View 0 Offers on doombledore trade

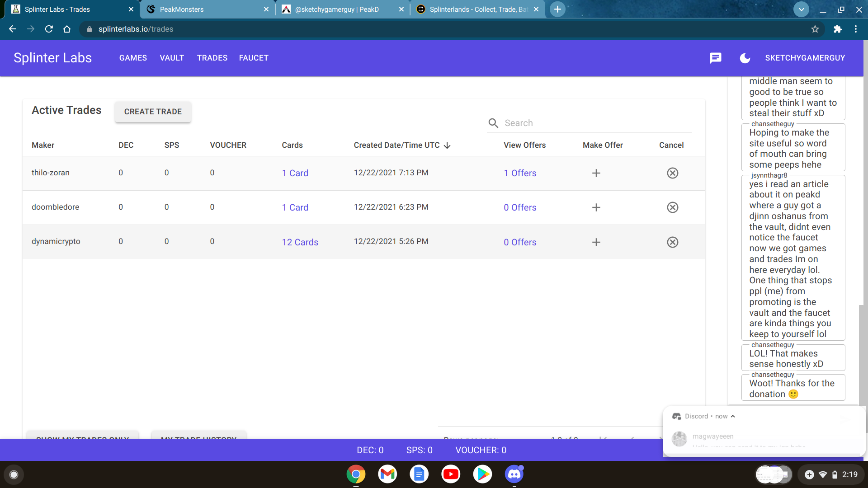click(x=520, y=207)
